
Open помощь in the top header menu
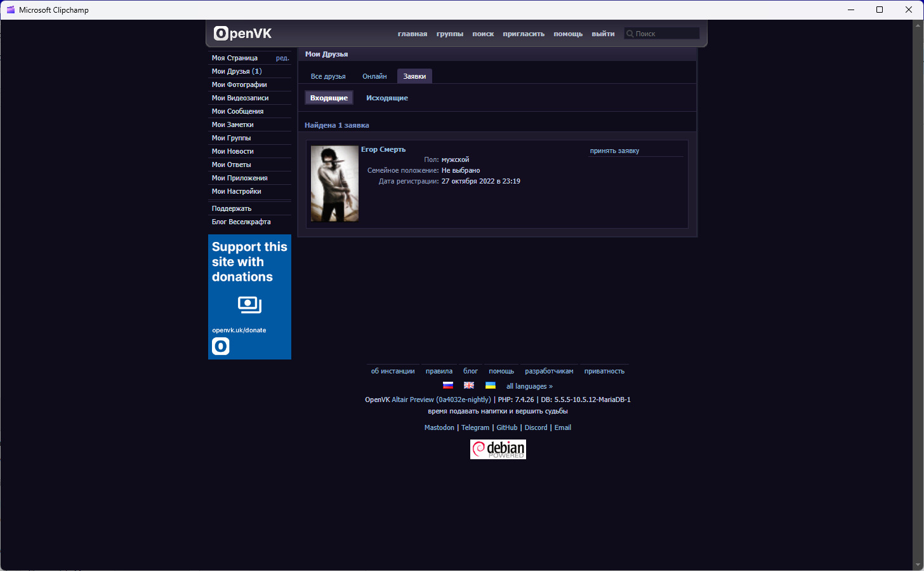tap(568, 34)
